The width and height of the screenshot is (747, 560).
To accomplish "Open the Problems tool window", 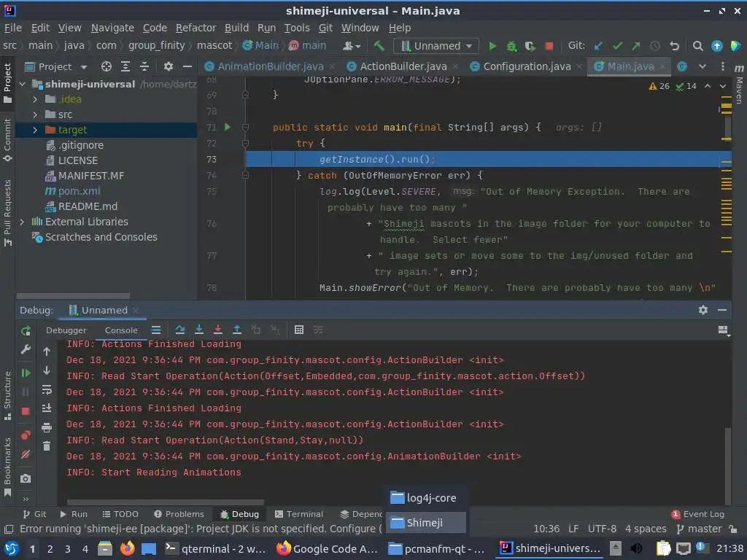I will tap(179, 514).
